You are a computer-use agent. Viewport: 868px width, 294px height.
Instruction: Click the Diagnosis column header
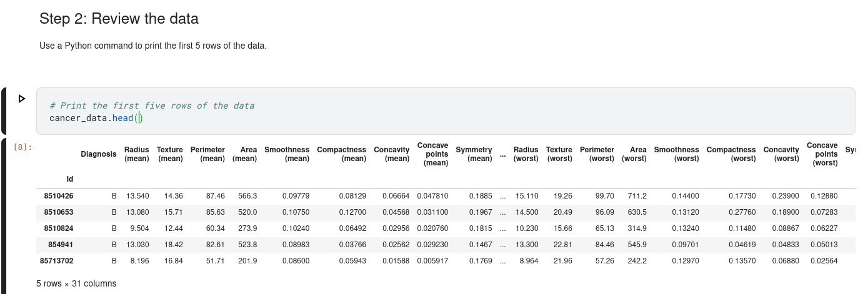pos(98,154)
